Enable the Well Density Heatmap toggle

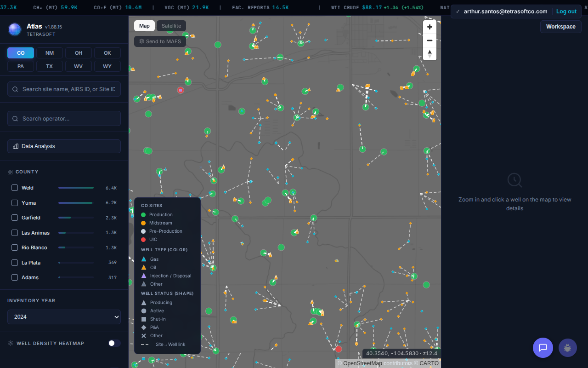tap(114, 343)
